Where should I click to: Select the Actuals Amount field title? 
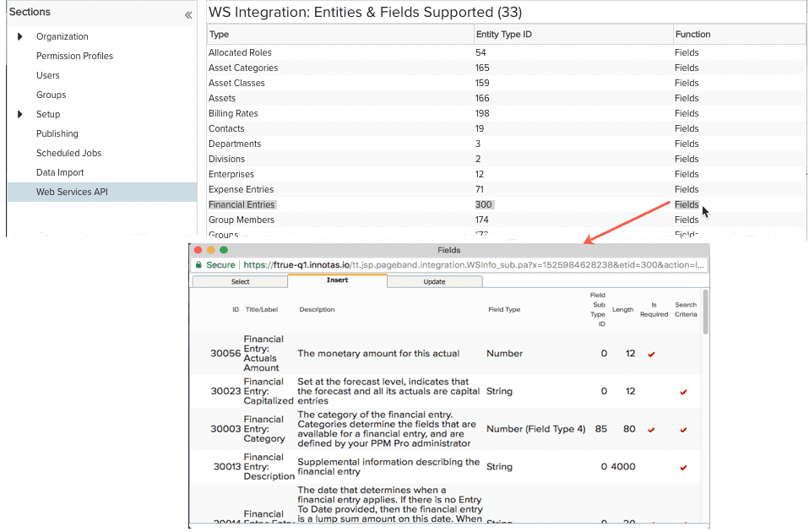click(x=263, y=354)
